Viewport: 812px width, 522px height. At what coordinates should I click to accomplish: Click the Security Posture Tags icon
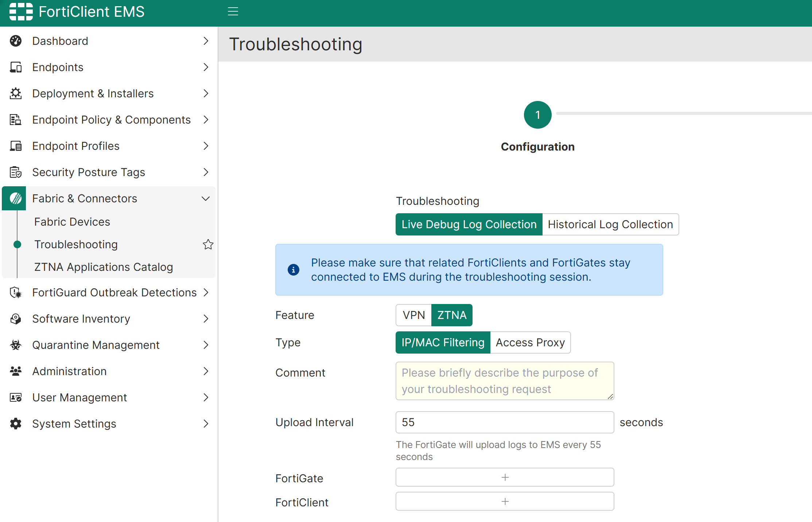[16, 172]
